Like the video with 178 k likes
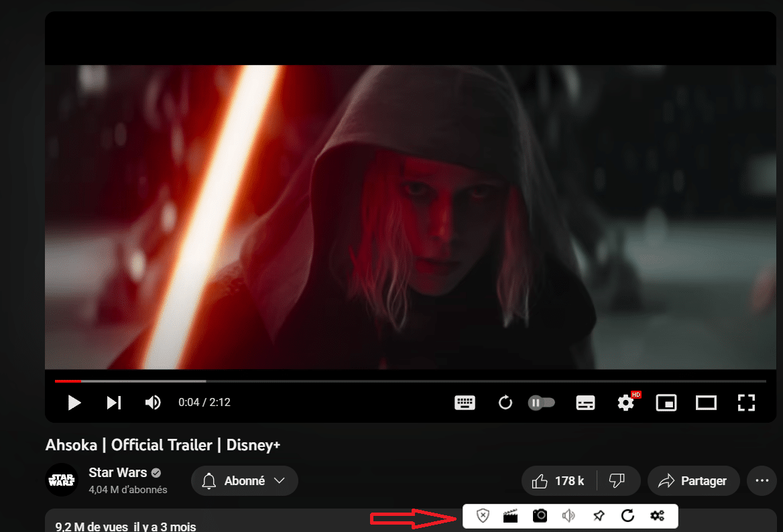Viewport: 783px width, 532px height. pyautogui.click(x=559, y=481)
